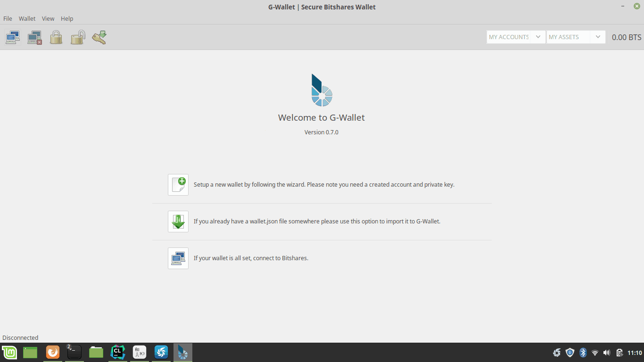Click the Welcome to G-Wallet heading
Viewport: 644px width, 362px height.
click(x=322, y=118)
